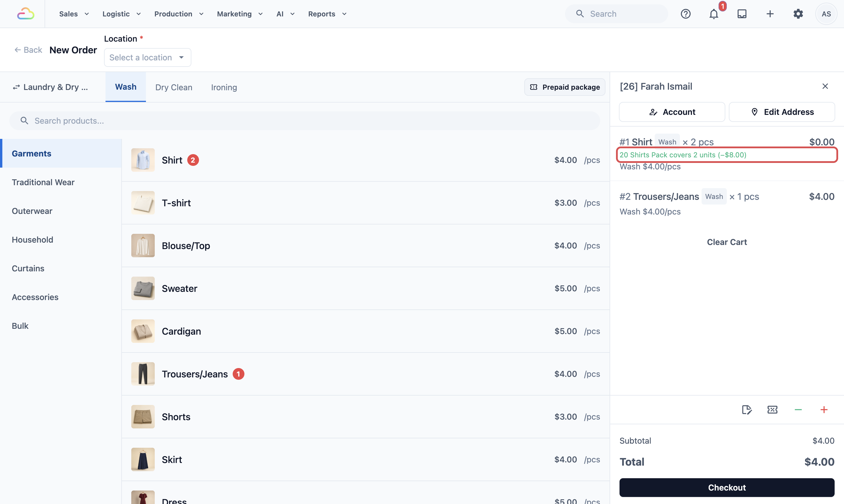Focus the Search products field
This screenshot has width=844, height=504.
pos(305,120)
